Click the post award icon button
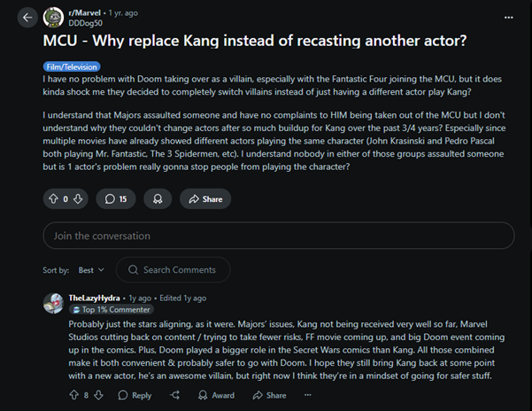Screen dimensions: 532x411 point(158,199)
